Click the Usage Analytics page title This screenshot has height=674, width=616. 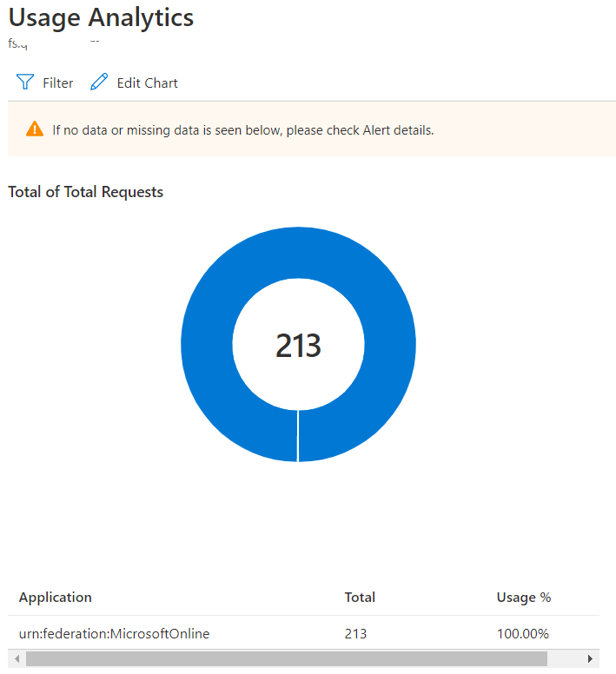tap(101, 17)
